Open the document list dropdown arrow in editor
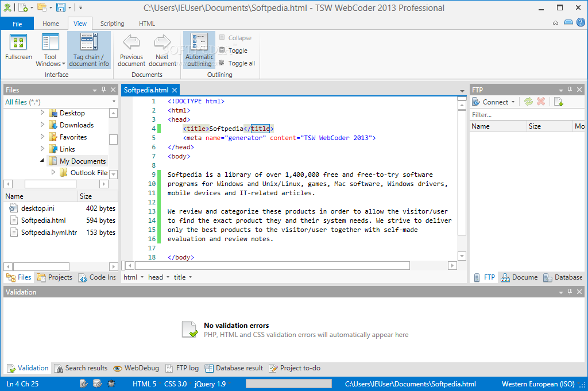The width and height of the screenshot is (588, 391). (462, 91)
